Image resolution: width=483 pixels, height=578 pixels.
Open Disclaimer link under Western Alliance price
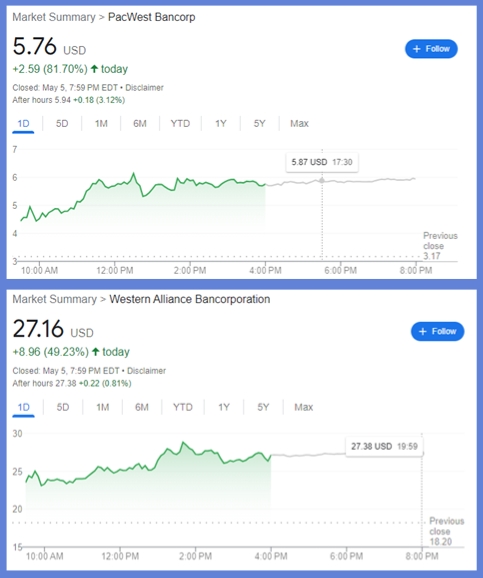(x=146, y=370)
